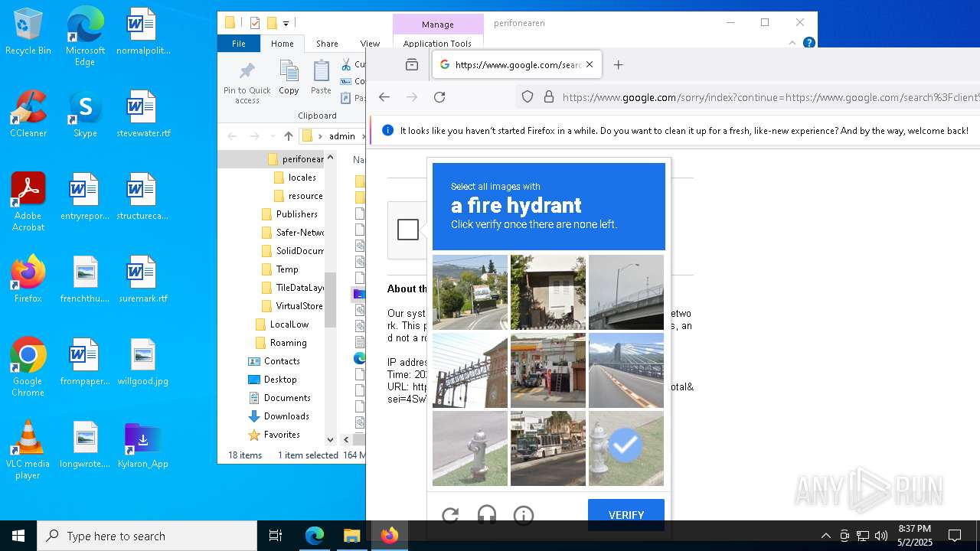Open the Firefox desktop shortcut
The width and height of the screenshot is (980, 551).
[x=28, y=279]
